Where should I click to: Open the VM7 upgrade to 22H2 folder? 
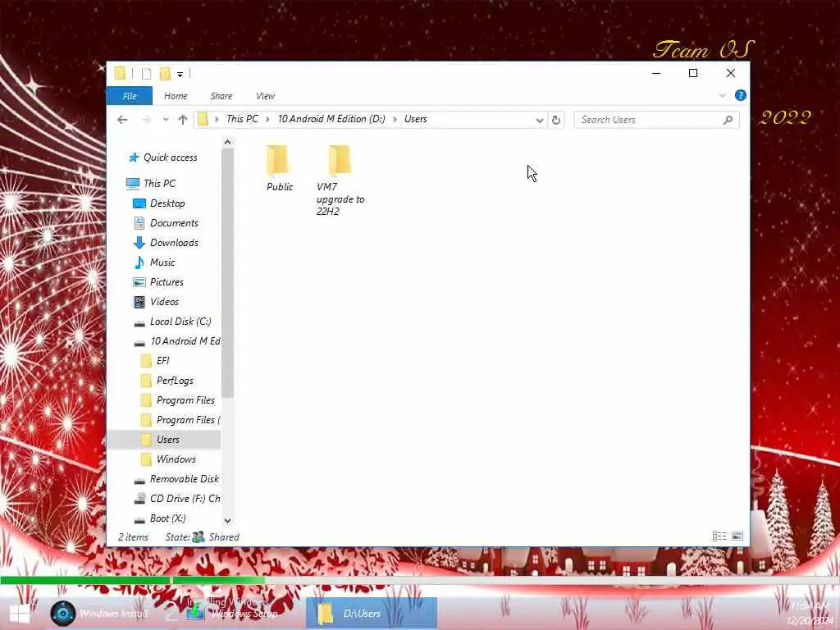pyautogui.click(x=340, y=180)
